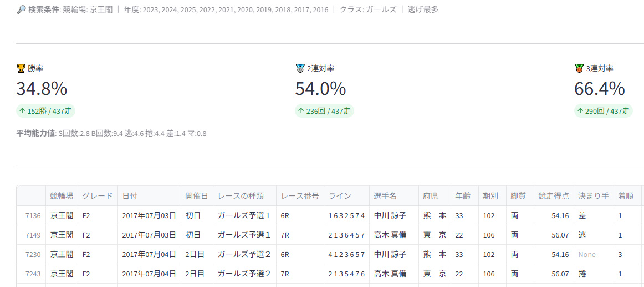Viewport: 644px width, 287px height.
Task: Click the up arrow in the 152勝 badge
Action: pos(22,111)
